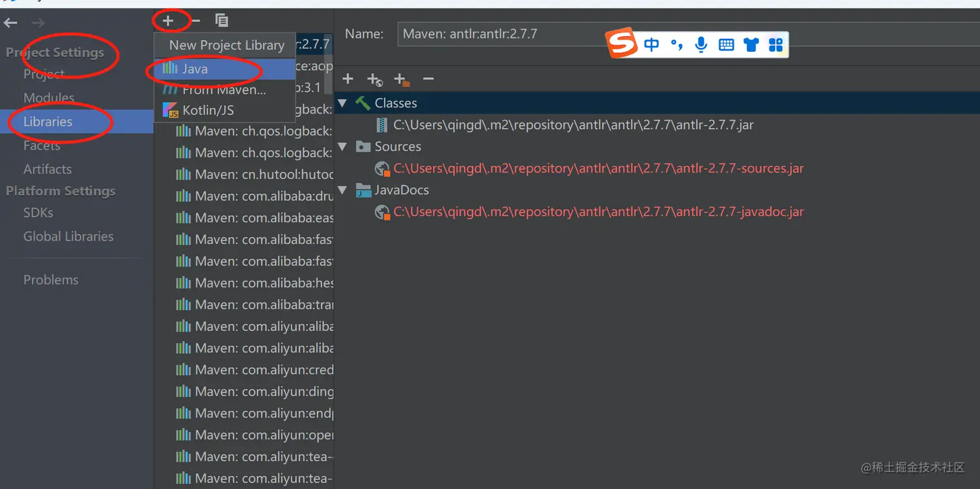Click the plus icon with the orange square
Viewport: 980px width, 489px height.
coord(402,79)
